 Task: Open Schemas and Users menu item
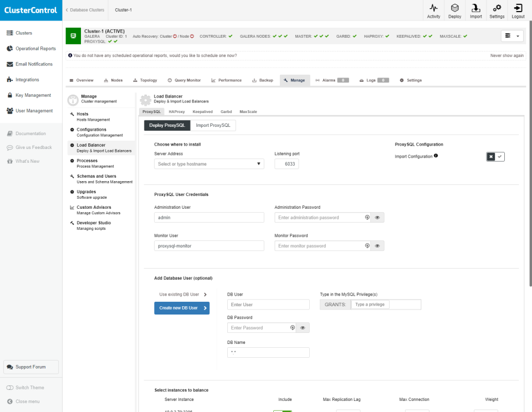click(101, 179)
